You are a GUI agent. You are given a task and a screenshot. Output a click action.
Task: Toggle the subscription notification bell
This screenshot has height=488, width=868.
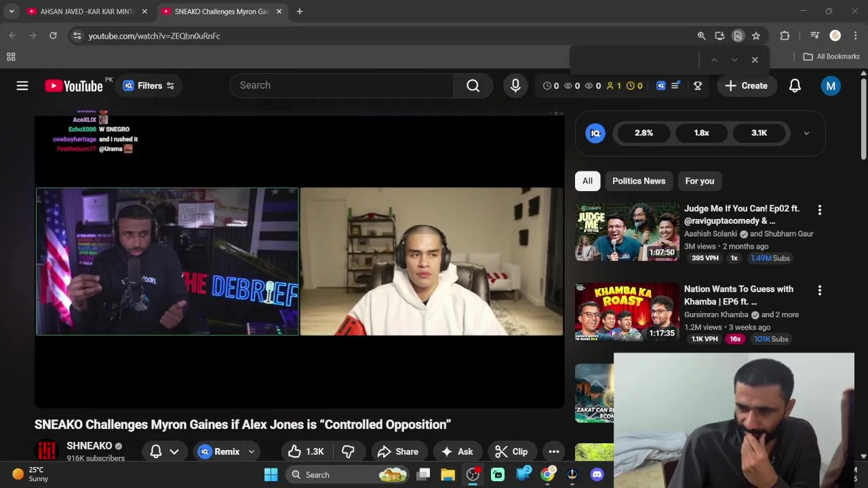(x=156, y=451)
